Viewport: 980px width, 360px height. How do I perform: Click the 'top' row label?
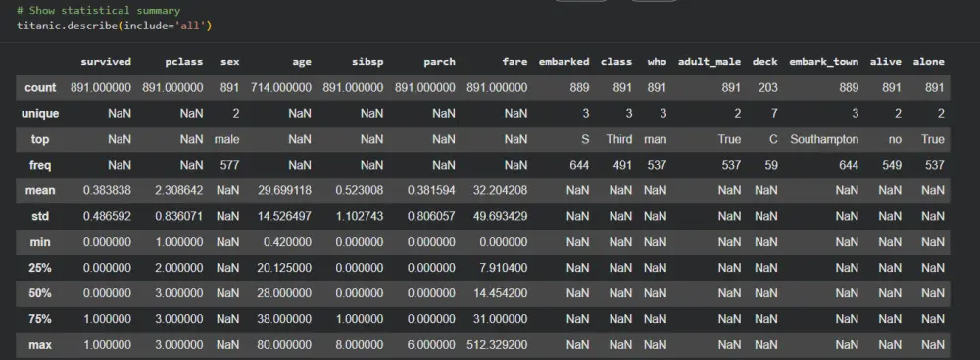tap(40, 139)
